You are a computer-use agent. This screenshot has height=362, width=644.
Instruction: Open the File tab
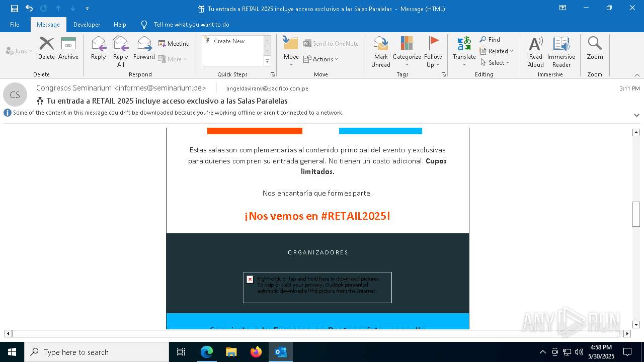coord(15,25)
